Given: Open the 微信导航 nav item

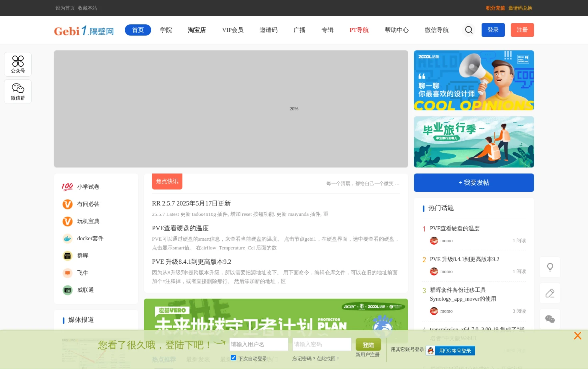Looking at the screenshot, I should point(437,30).
